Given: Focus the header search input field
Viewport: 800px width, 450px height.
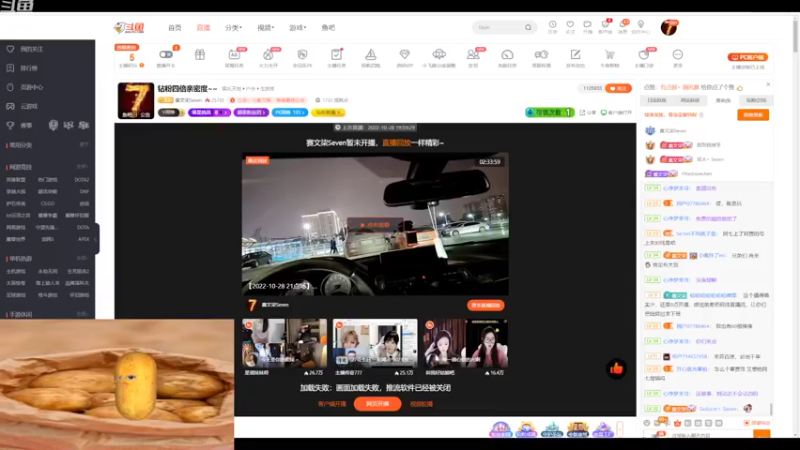Looking at the screenshot, I should [498, 28].
